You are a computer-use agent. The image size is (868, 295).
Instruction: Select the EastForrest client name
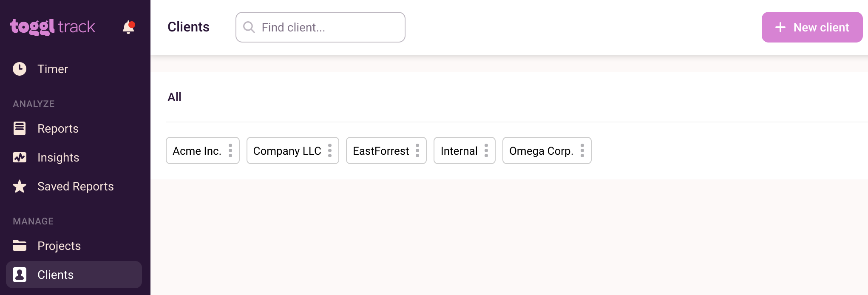(380, 151)
